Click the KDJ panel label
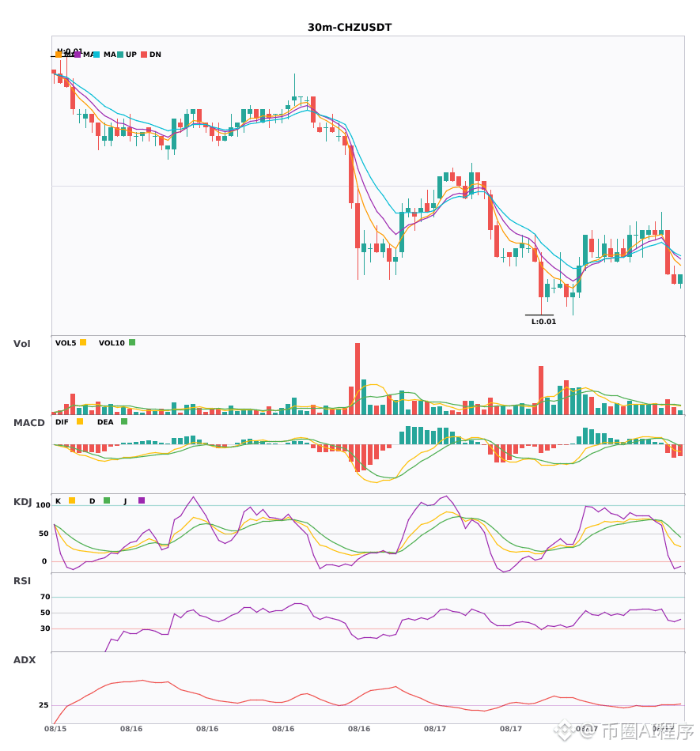Image resolution: width=700 pixels, height=751 pixels. click(x=22, y=502)
